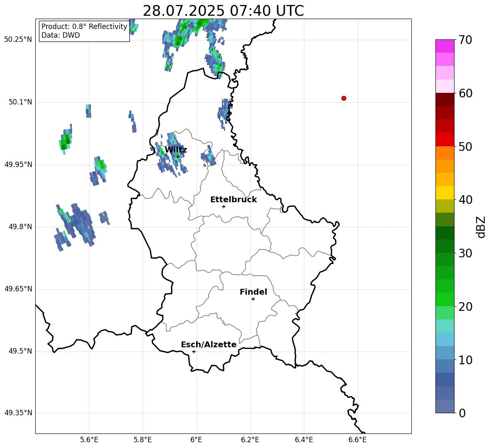Click the Product: 0.8° Reflectivity text
This screenshot has height=448, width=491.
(x=84, y=27)
